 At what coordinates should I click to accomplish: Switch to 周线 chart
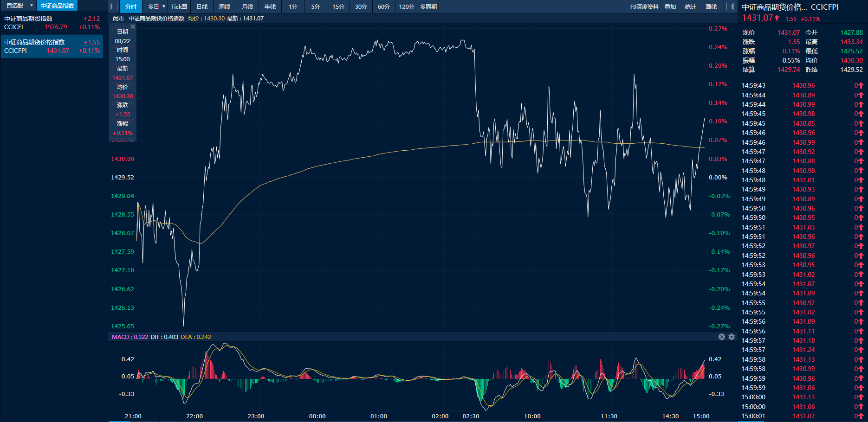225,6
